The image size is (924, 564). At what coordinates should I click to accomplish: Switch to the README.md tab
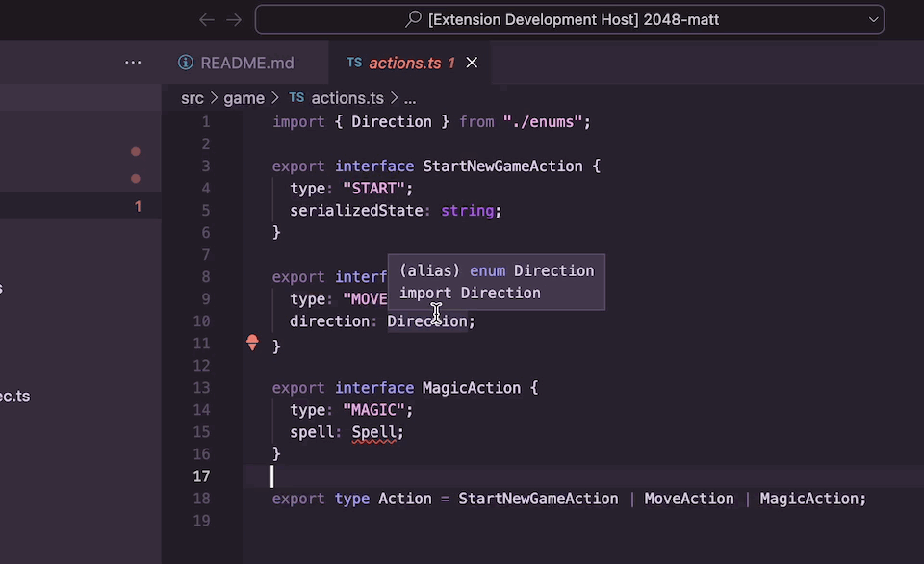(x=246, y=63)
